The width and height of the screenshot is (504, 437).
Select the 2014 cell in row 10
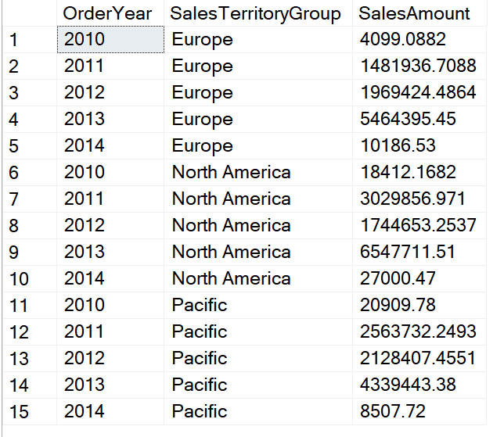110,279
